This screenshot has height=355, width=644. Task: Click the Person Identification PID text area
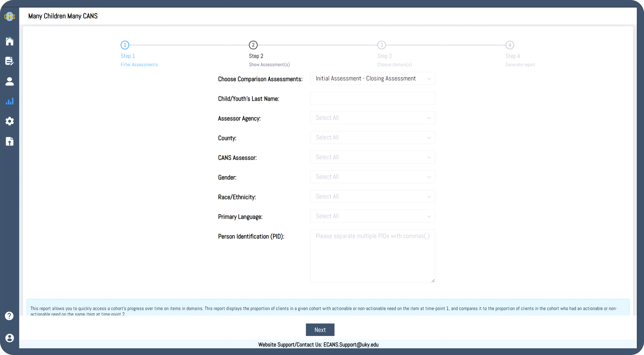click(373, 256)
